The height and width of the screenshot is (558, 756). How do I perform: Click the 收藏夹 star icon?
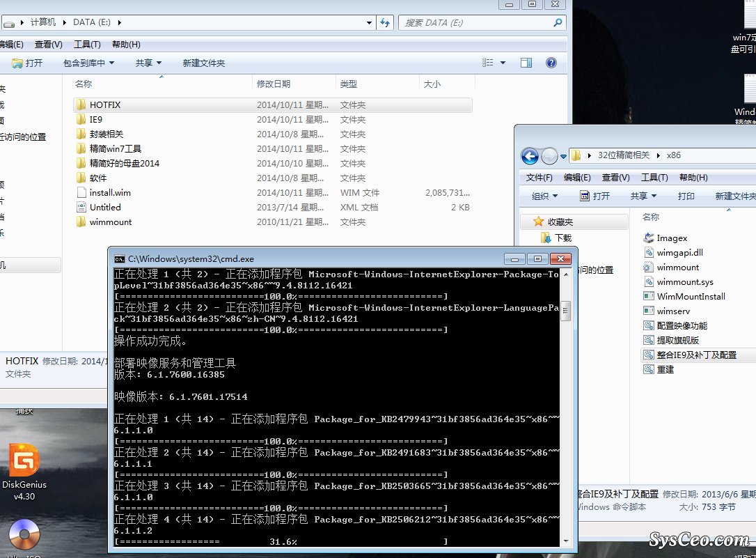tap(538, 222)
